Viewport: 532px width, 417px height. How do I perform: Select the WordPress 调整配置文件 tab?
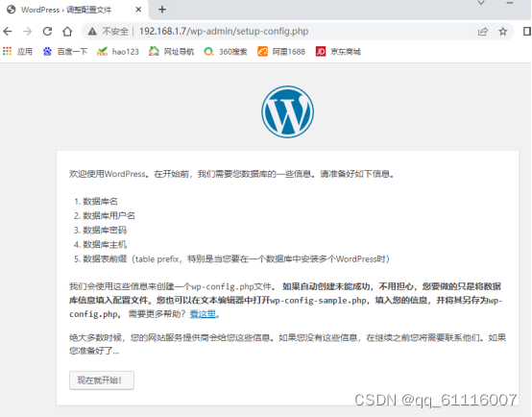(x=74, y=10)
